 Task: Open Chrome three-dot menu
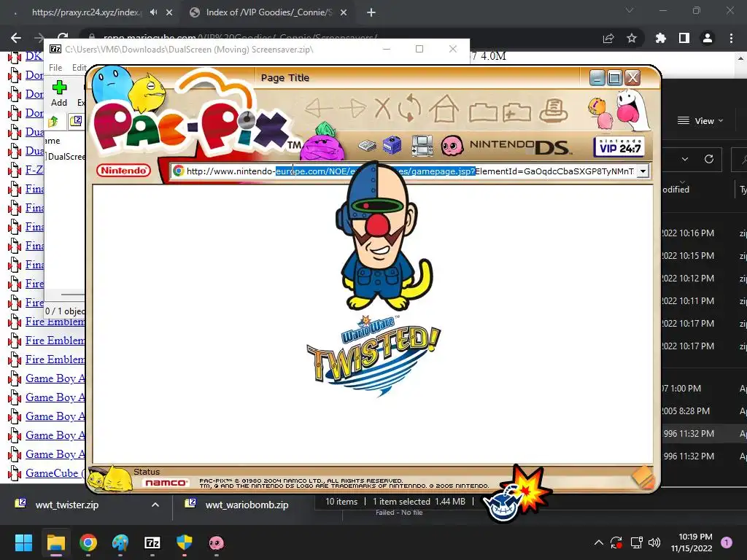pos(731,38)
